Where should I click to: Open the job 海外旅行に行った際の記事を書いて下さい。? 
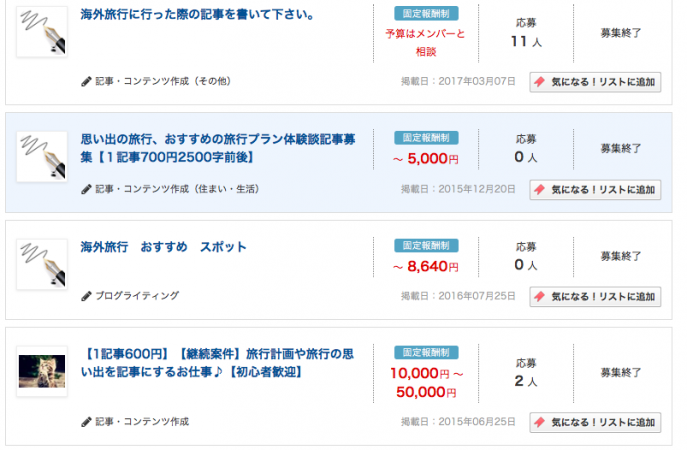(198, 14)
